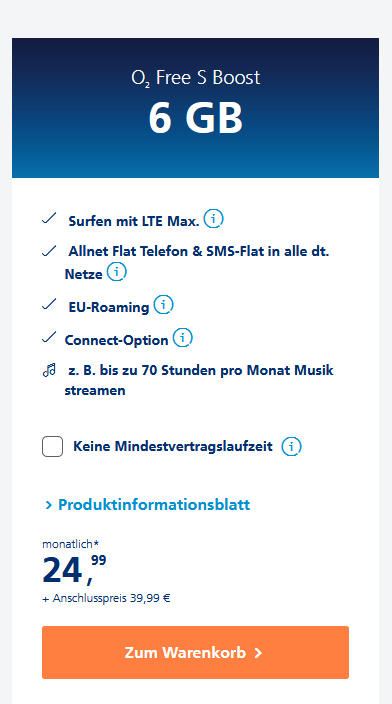
Task: Click the Keine Mindestvertragslaufzeit label text
Action: 173,447
